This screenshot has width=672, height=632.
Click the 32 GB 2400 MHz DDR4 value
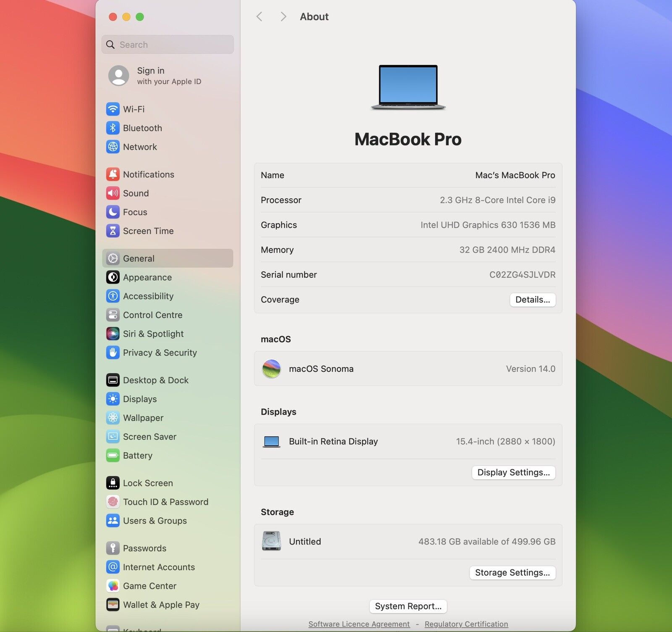point(507,250)
